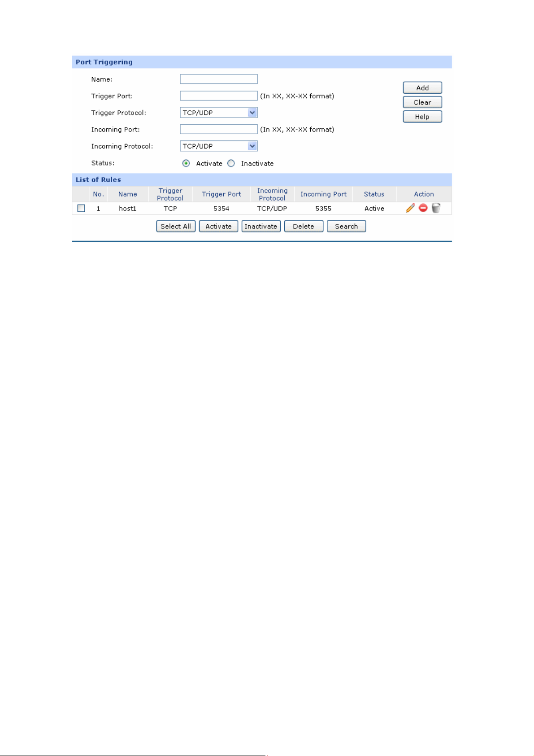Open Help for Port Triggering
Image resolution: width=534 pixels, height=756 pixels.
422,117
